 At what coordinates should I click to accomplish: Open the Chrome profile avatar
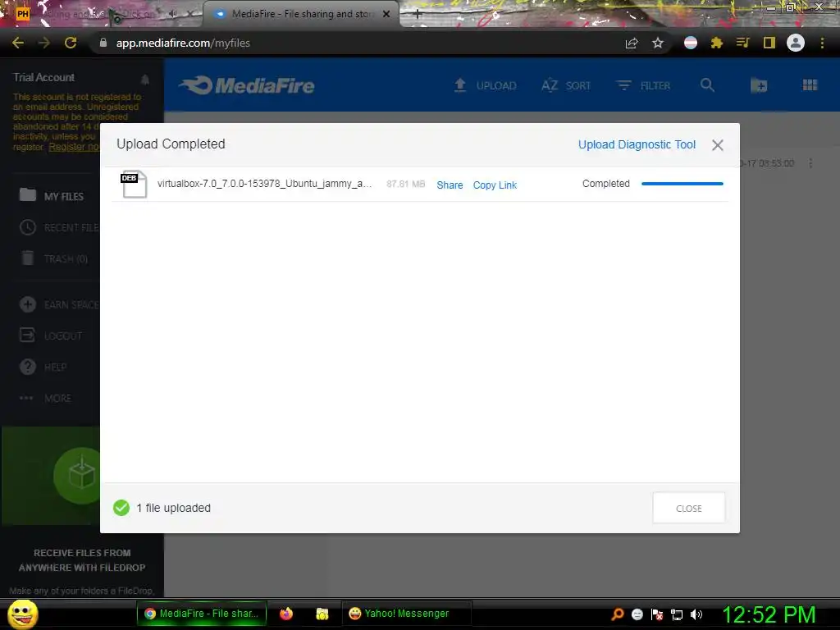(x=796, y=43)
